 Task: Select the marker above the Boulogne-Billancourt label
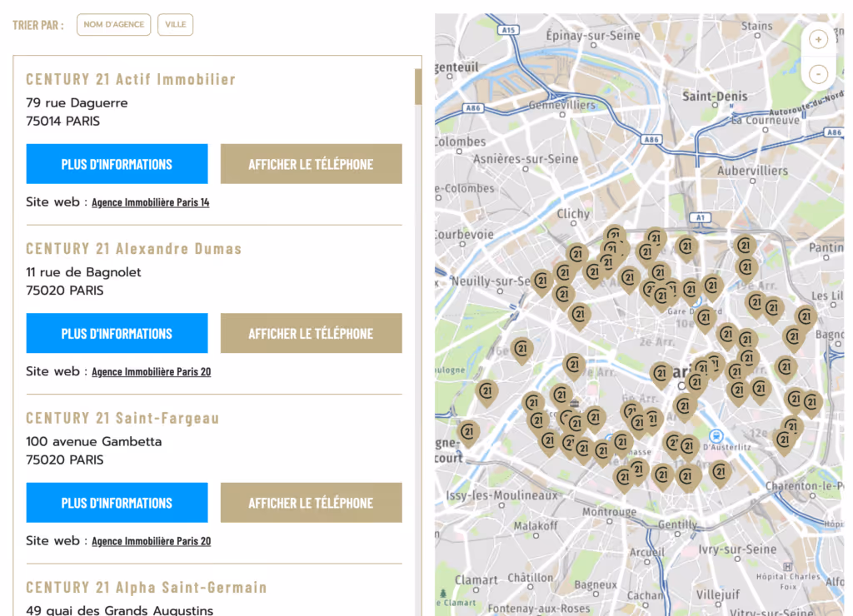pyautogui.click(x=468, y=435)
